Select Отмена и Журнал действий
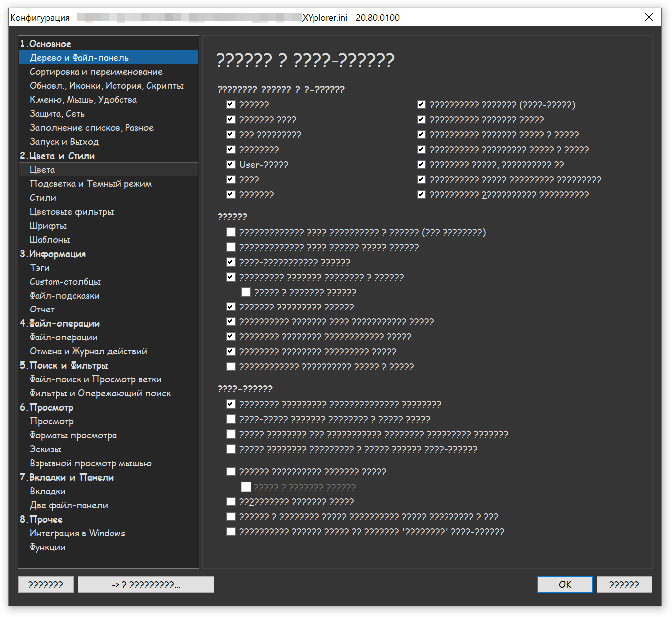 [x=88, y=351]
